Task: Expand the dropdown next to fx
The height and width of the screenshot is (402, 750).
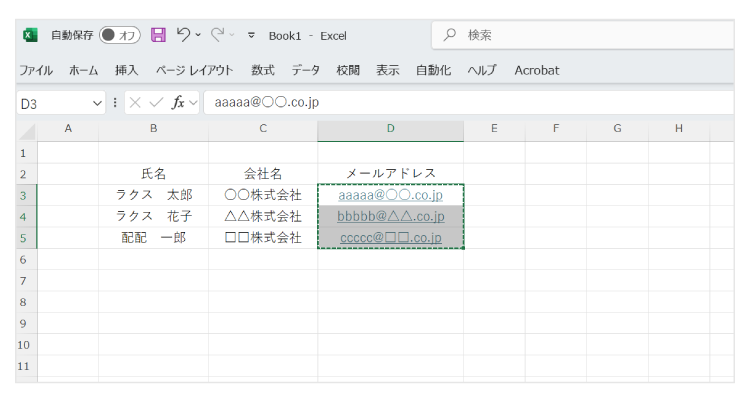Action: [193, 102]
